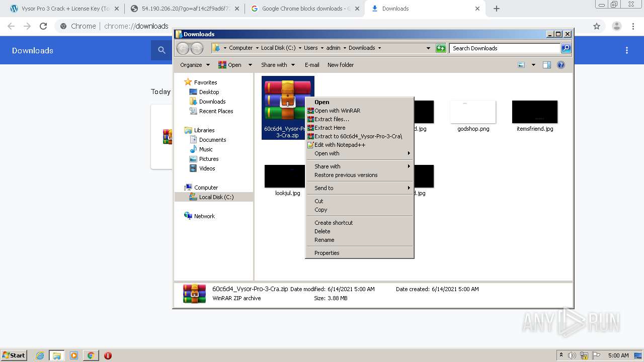Select Delete in context menu
This screenshot has height=362, width=644.
point(359,231)
